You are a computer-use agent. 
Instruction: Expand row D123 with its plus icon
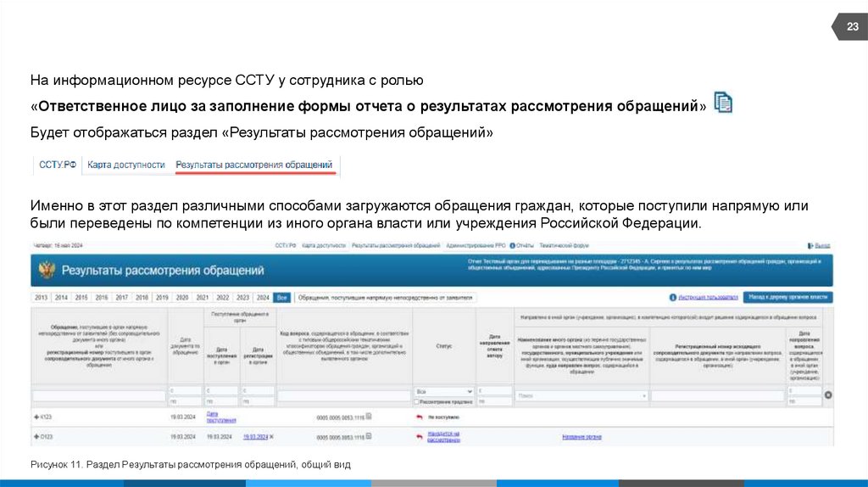click(x=36, y=437)
